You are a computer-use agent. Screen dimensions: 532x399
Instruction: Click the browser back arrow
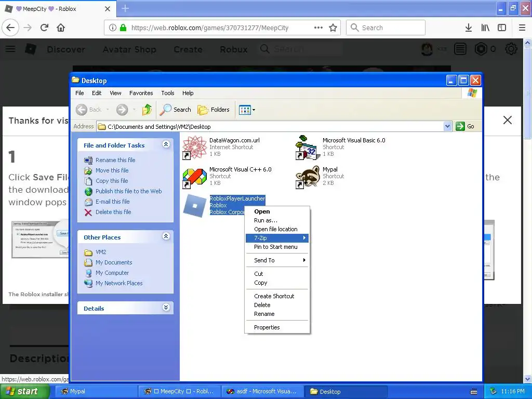pyautogui.click(x=10, y=28)
